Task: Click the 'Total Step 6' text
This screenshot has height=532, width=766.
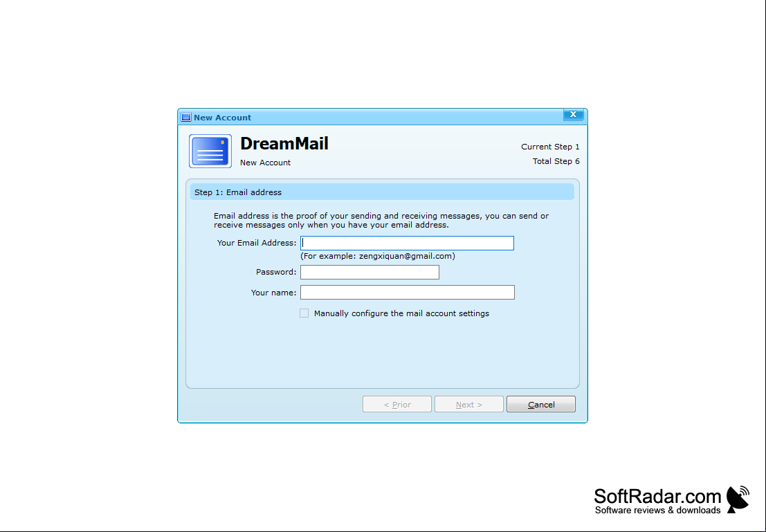Action: (x=556, y=161)
